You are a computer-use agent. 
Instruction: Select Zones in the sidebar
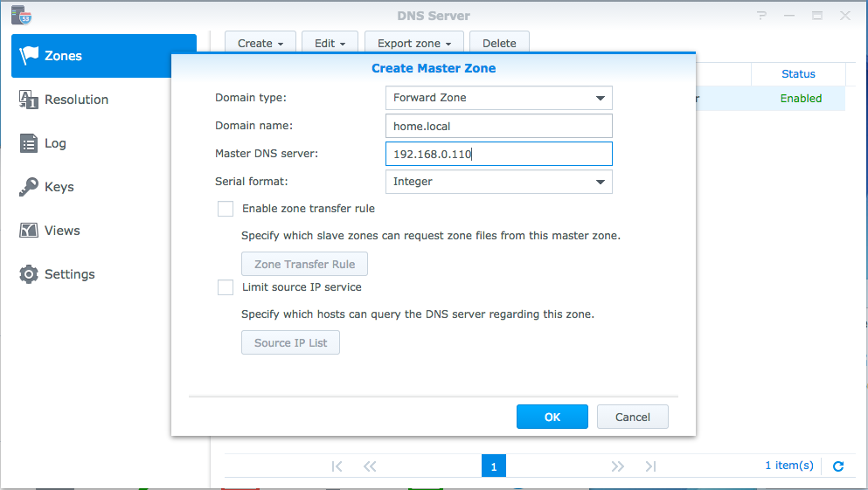(x=104, y=56)
